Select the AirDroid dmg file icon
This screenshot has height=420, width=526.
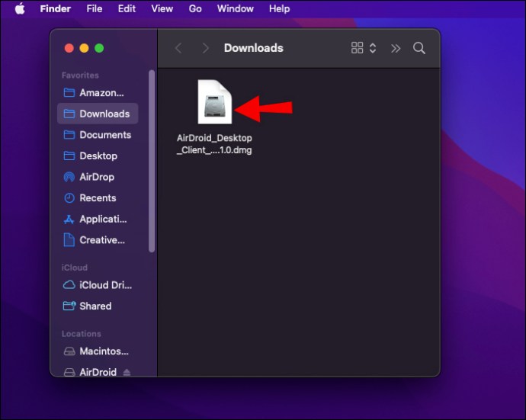(215, 102)
